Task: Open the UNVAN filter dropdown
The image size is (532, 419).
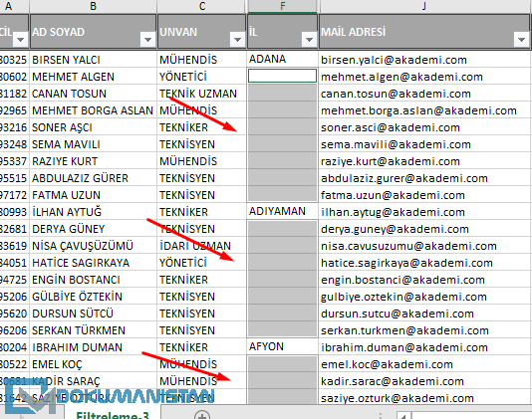Action: (x=237, y=40)
